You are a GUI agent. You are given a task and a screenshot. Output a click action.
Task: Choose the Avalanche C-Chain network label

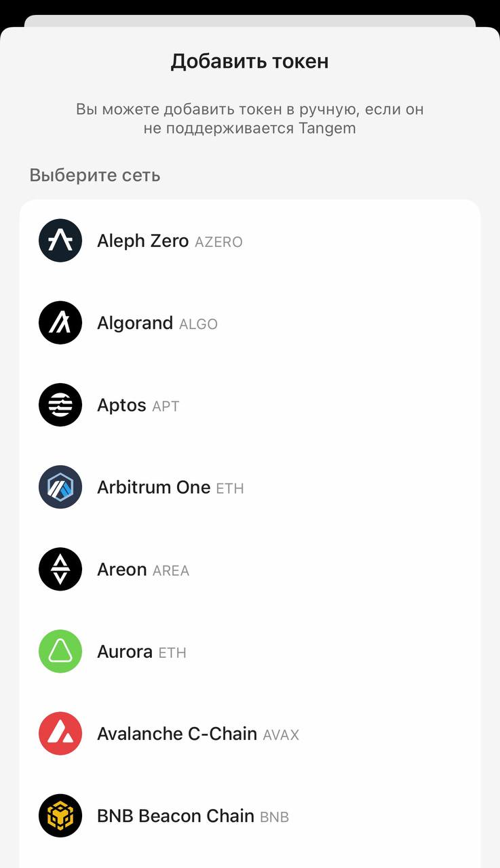coord(177,734)
